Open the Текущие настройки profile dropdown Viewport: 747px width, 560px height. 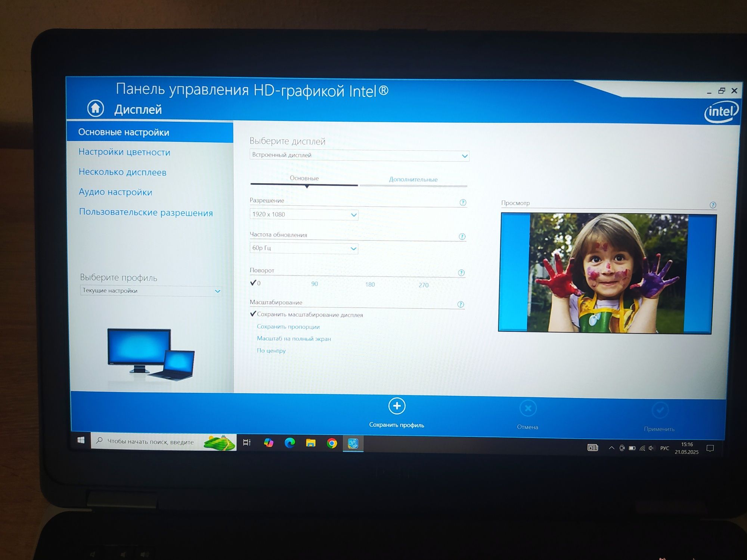151,291
